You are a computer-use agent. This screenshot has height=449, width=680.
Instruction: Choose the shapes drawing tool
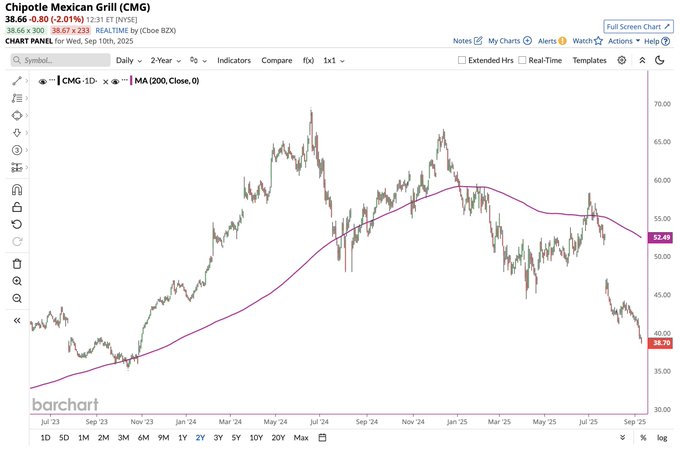[x=17, y=115]
